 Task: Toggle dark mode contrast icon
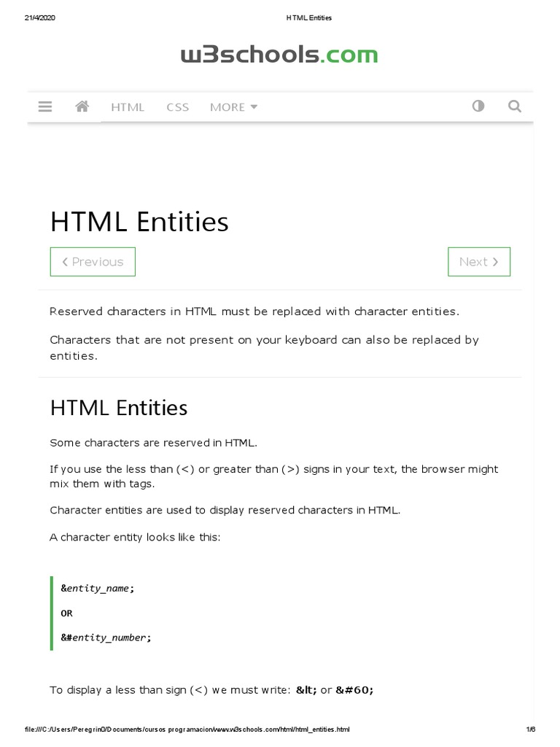click(478, 107)
